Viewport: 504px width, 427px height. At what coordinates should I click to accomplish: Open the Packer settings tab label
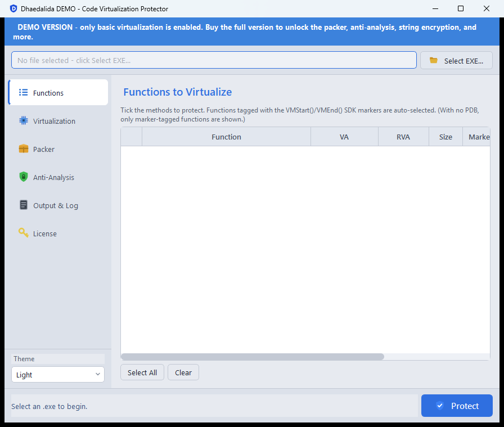44,149
